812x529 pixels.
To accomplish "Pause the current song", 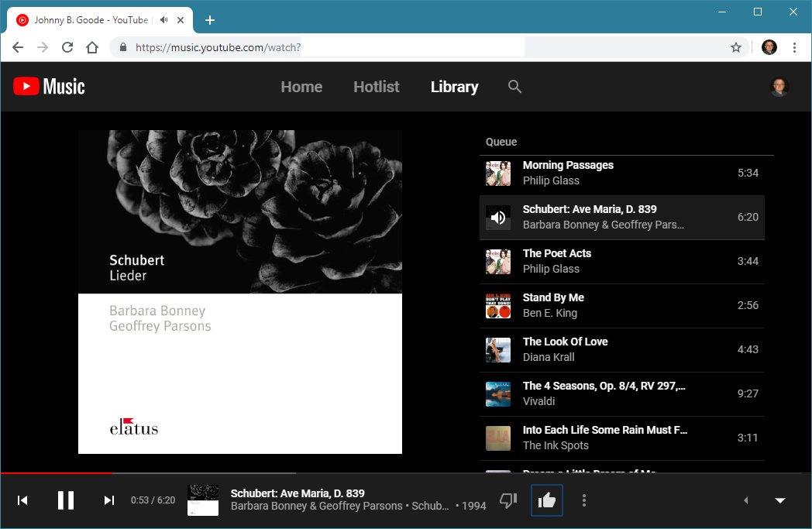I will click(x=66, y=500).
